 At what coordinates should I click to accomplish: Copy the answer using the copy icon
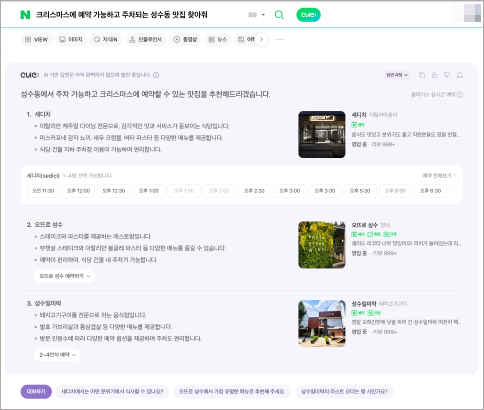tap(422, 75)
